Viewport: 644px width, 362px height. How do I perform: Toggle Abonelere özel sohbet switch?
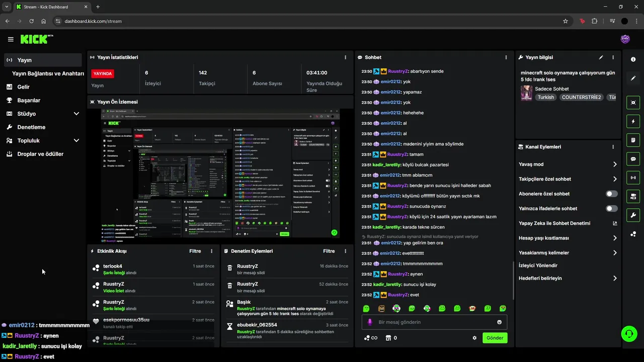pos(612,194)
